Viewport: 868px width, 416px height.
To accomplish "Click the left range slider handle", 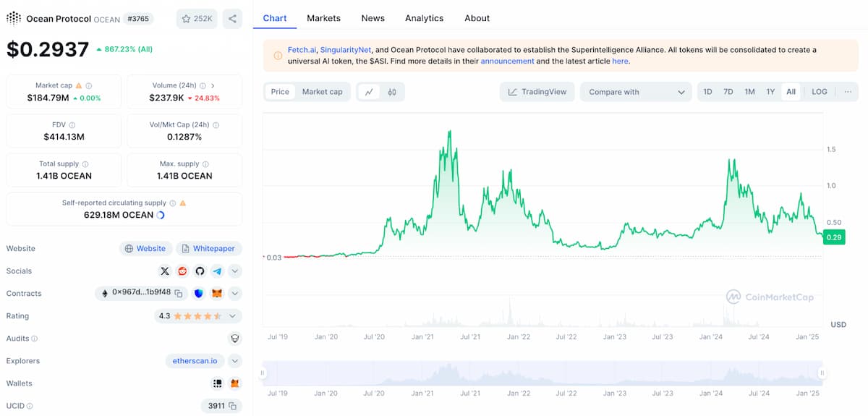I will (x=263, y=373).
